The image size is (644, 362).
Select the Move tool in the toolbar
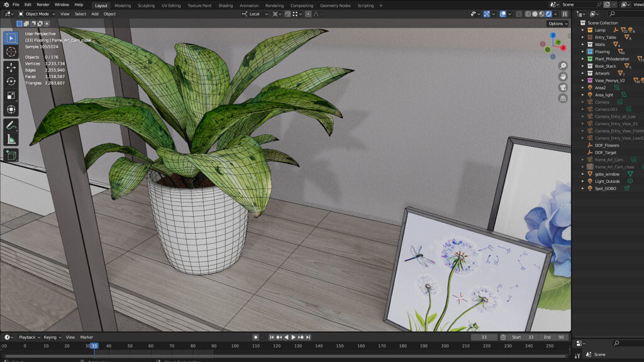point(11,67)
